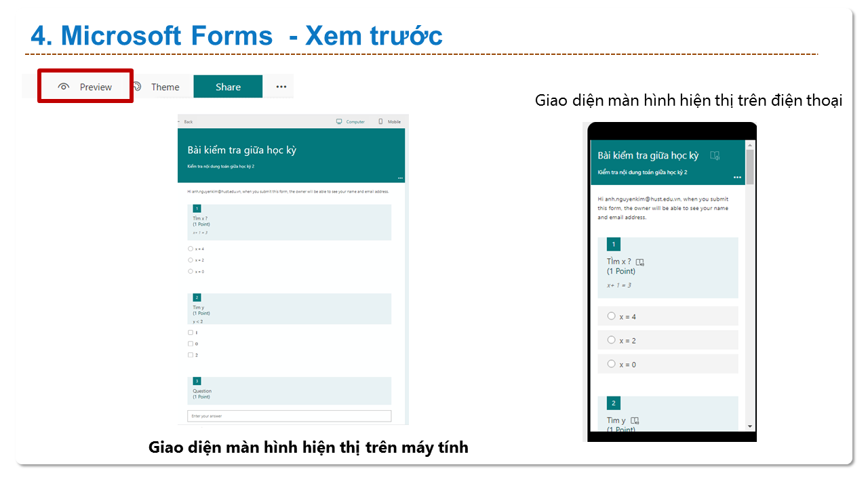
Task: Click Immersive Reader icon next to 'Tìm y'
Action: pyautogui.click(x=635, y=421)
